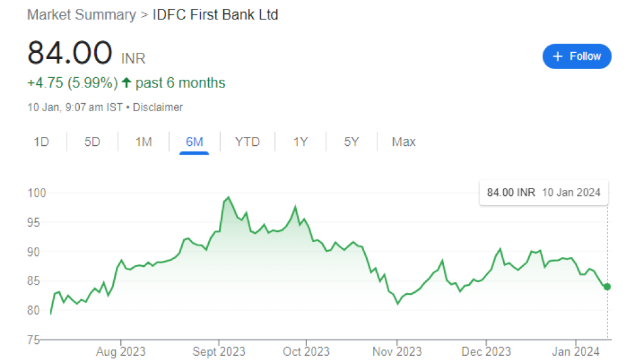Switch chart to YTD view
The width and height of the screenshot is (644, 362).
click(247, 142)
